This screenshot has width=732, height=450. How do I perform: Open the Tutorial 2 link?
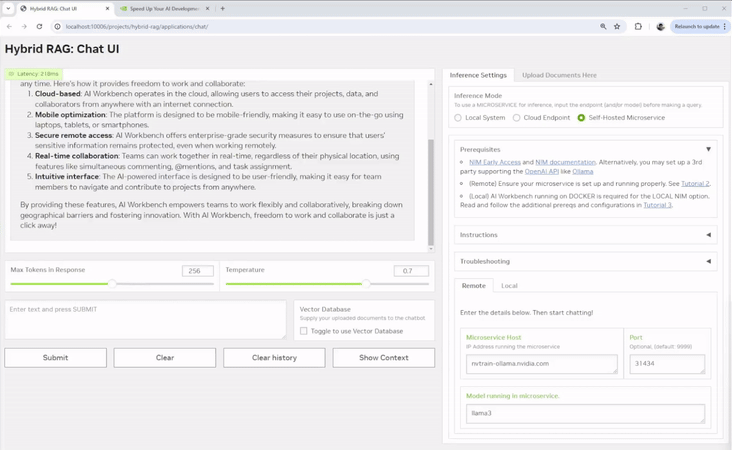(x=695, y=183)
